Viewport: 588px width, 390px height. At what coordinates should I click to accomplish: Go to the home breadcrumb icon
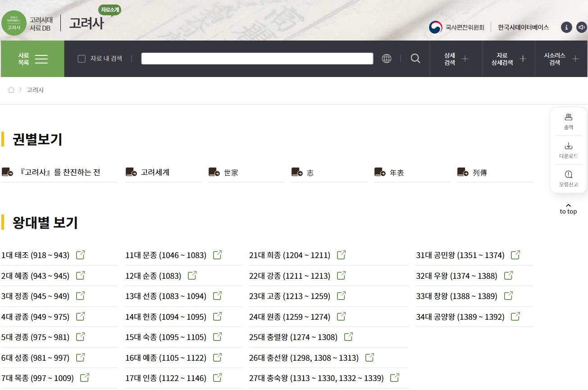pyautogui.click(x=11, y=90)
